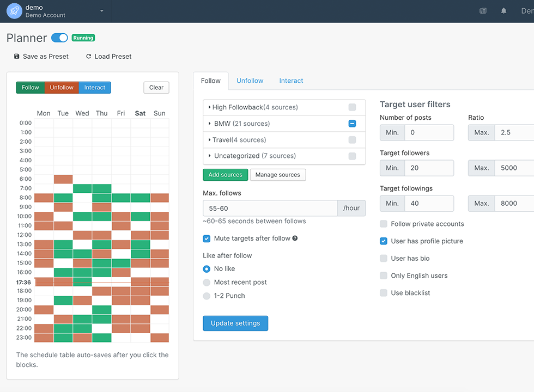The width and height of the screenshot is (534, 392).
Task: Switch to the Unfollow tab
Action: (250, 80)
